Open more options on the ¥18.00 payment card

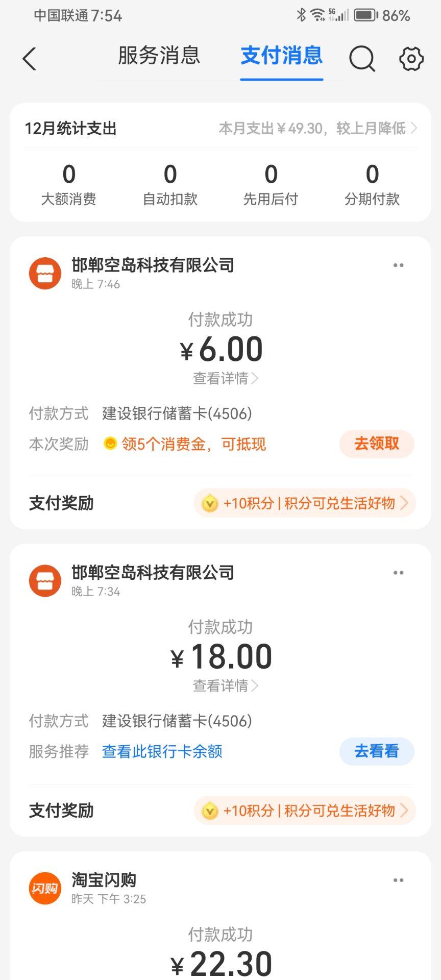[x=398, y=573]
